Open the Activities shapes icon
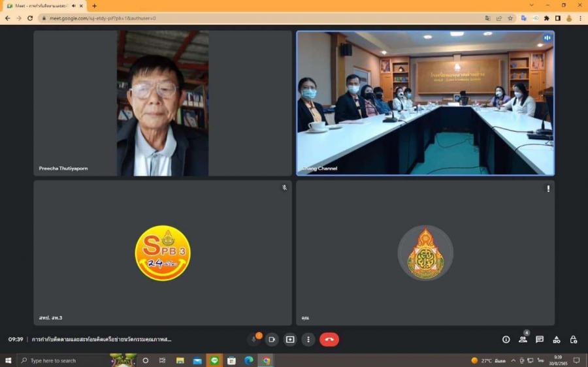Image resolution: width=588 pixels, height=367 pixels. (x=557, y=340)
